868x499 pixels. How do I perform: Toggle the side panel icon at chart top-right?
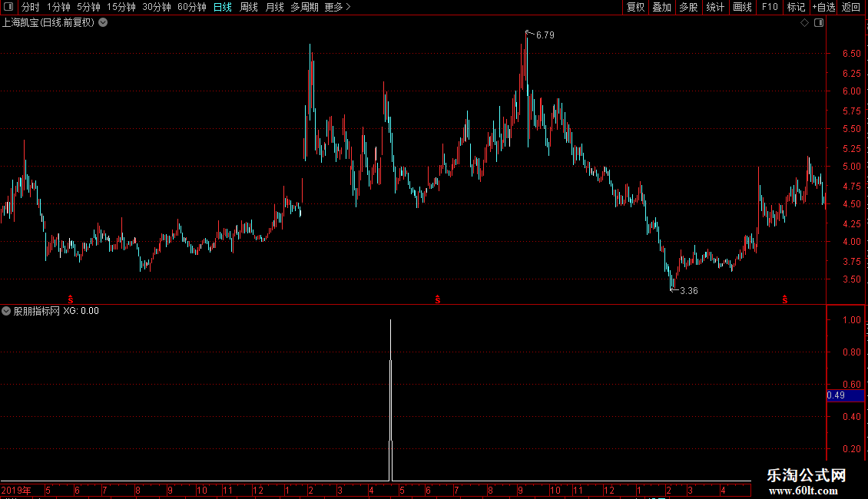pyautogui.click(x=819, y=23)
